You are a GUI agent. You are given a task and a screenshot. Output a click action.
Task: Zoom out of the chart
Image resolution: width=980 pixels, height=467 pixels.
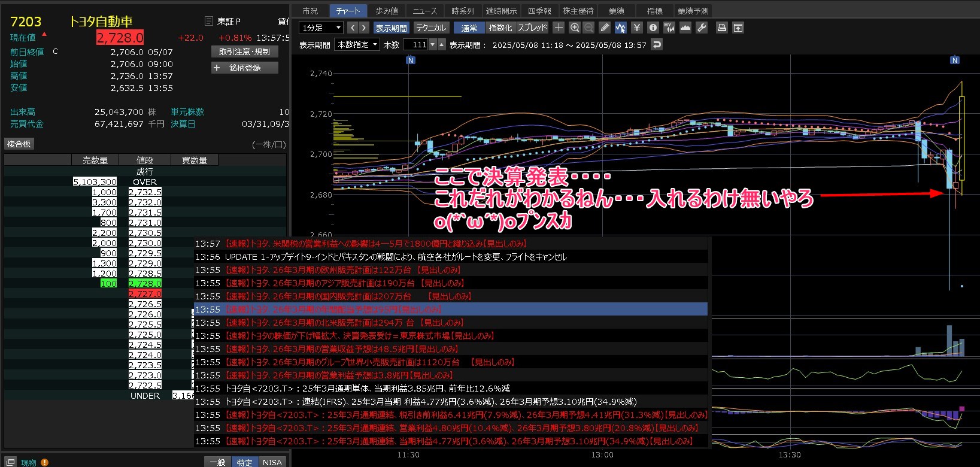(588, 28)
